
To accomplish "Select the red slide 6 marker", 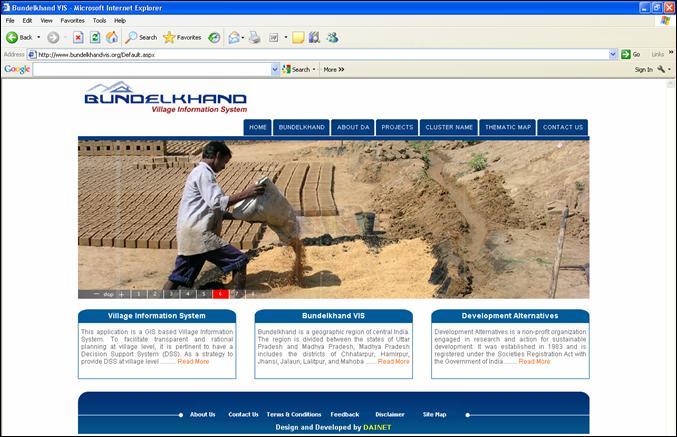I will [220, 294].
